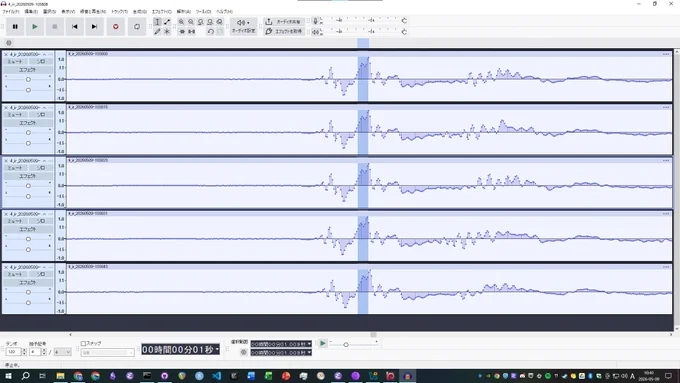Open the fifth track's Effects button
680x383 pixels.
pyautogui.click(x=28, y=282)
